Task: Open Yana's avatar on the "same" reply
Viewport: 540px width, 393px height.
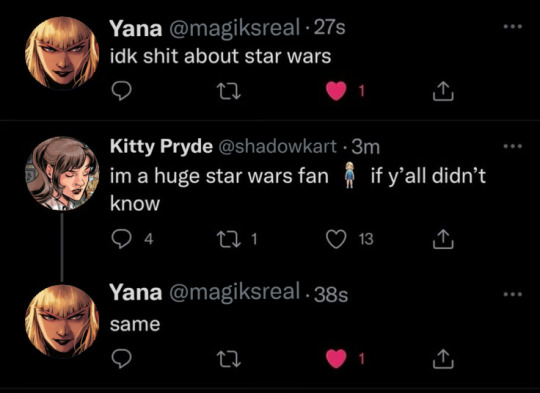Action: (62, 321)
